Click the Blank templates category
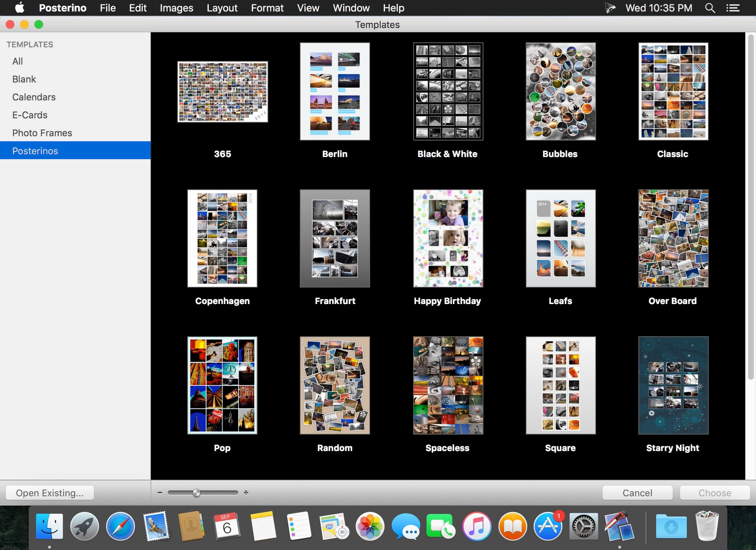 (23, 79)
